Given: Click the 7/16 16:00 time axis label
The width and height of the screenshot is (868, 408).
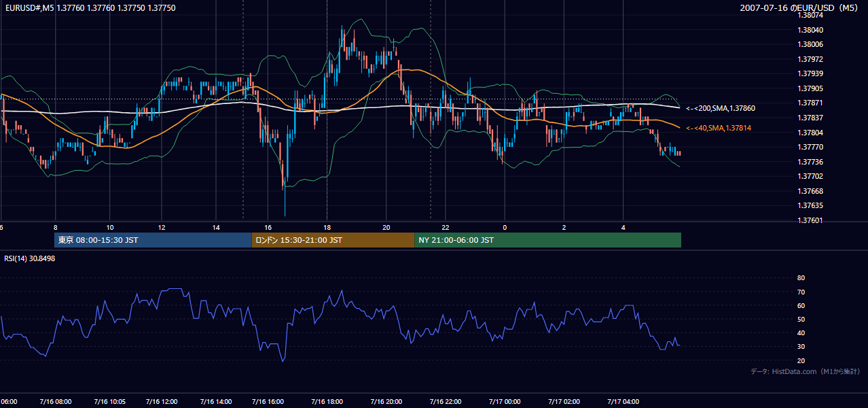Looking at the screenshot, I should click(x=268, y=402).
